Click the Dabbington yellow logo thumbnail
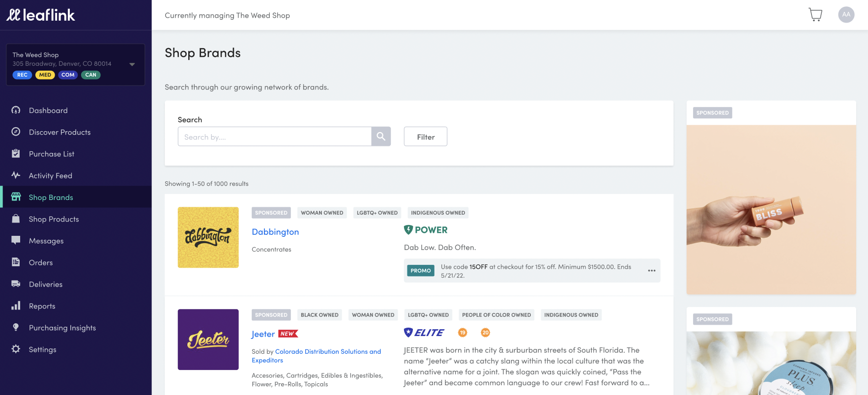The height and width of the screenshot is (395, 868). pyautogui.click(x=208, y=237)
